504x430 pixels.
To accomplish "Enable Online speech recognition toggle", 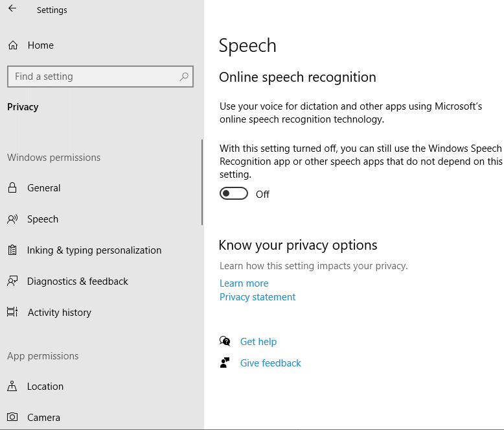I will (234, 194).
